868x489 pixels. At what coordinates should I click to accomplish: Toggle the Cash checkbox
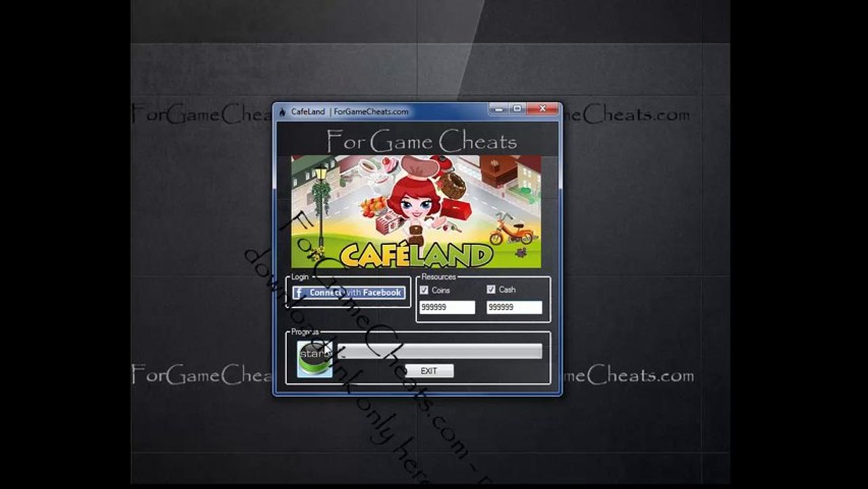[491, 289]
